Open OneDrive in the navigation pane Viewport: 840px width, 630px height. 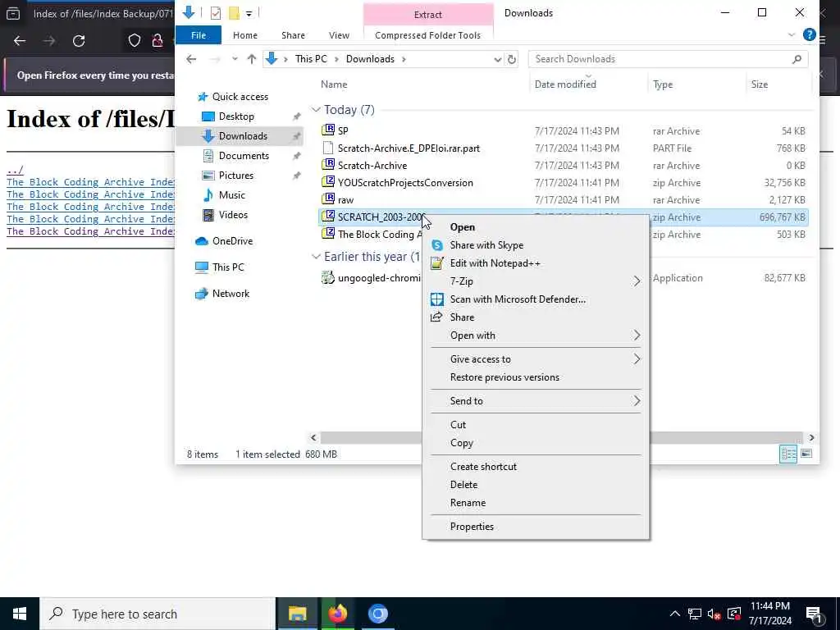coord(232,241)
